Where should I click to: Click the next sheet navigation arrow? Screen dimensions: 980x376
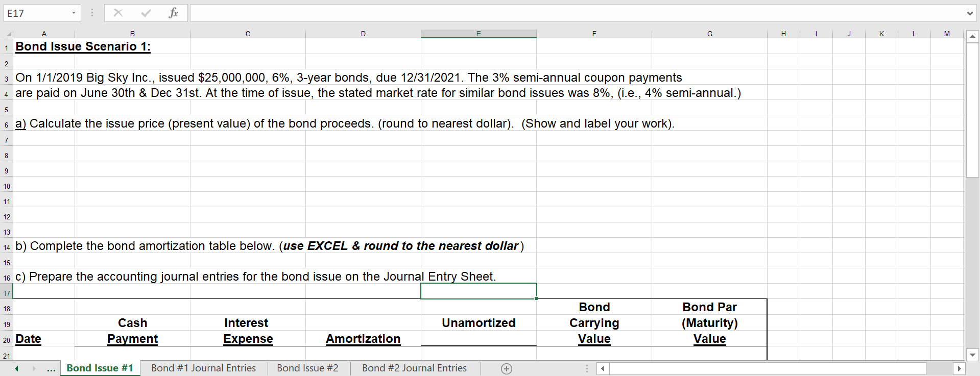coord(34,368)
